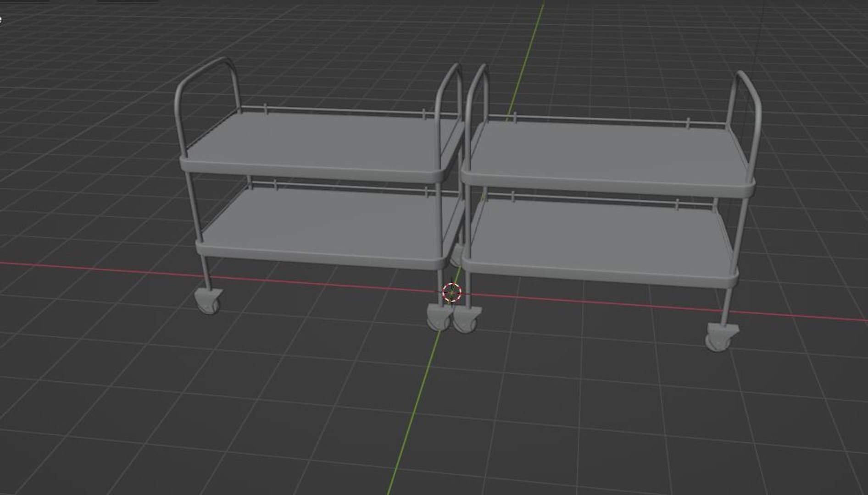Select the left cart's front-left caster wheel
Screen dimensions: 868x495
pyautogui.click(x=210, y=302)
